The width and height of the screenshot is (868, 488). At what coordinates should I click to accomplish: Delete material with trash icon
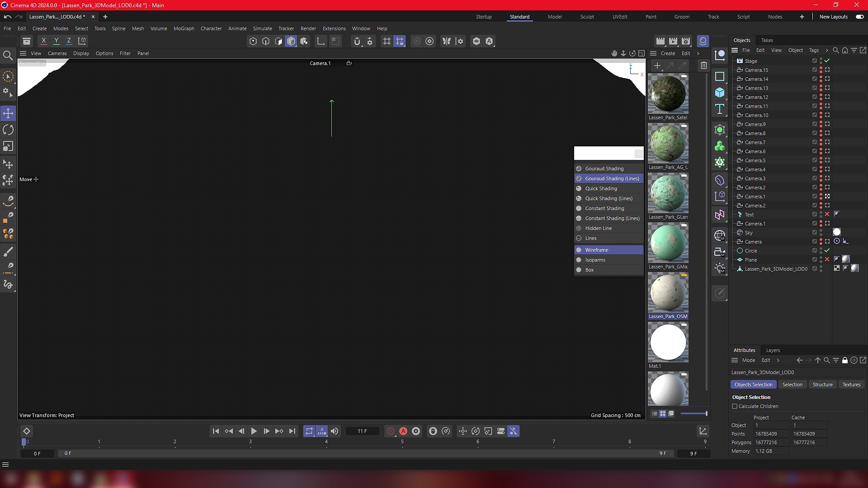[x=703, y=66]
